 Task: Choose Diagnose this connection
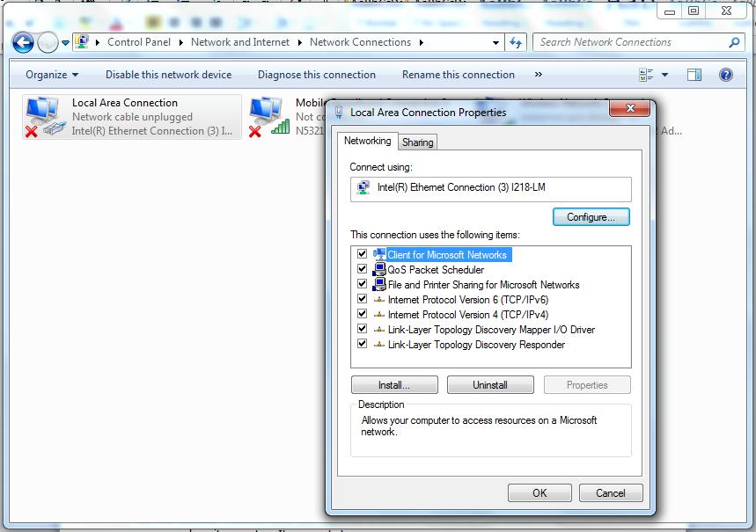click(x=317, y=75)
